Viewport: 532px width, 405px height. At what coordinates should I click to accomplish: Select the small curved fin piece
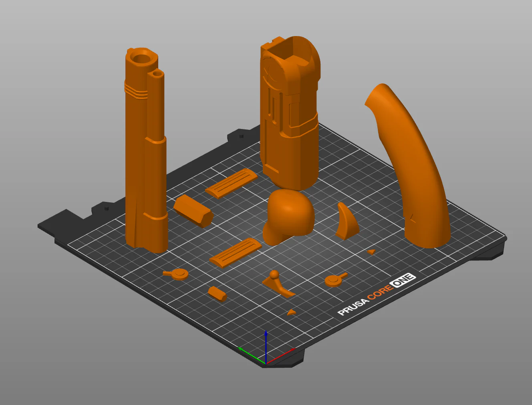pos(346,222)
